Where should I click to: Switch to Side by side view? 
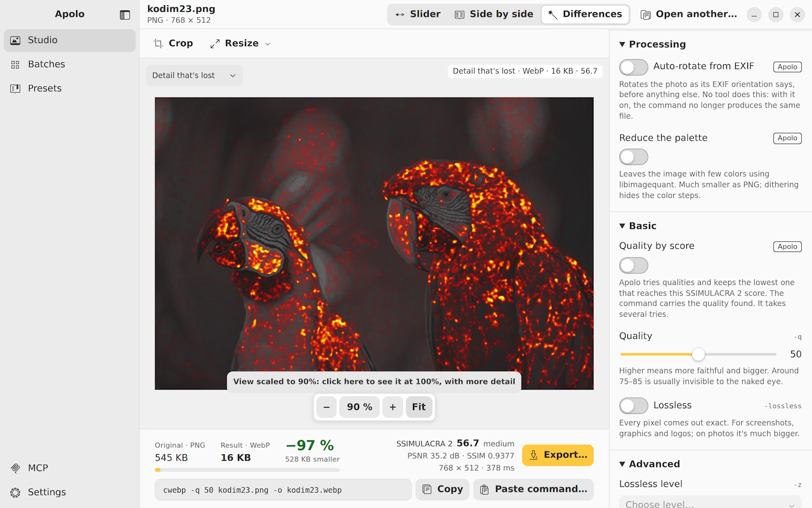pyautogui.click(x=494, y=14)
